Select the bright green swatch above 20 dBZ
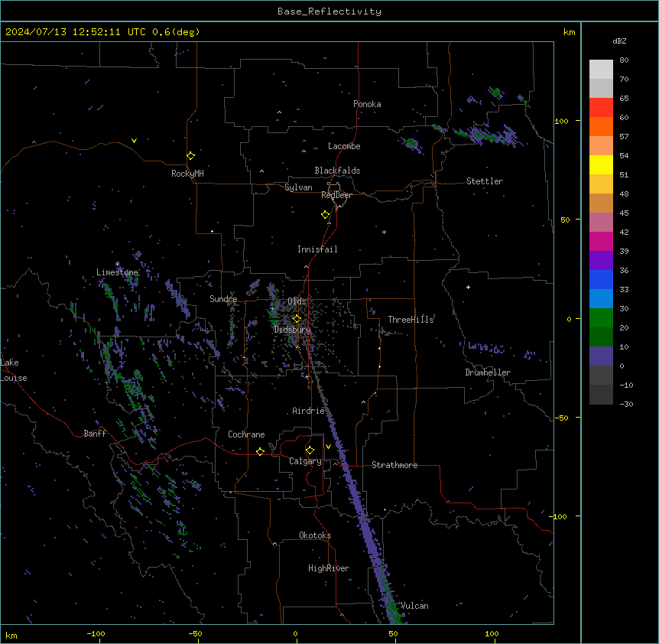The height and width of the screenshot is (644, 659). pos(601,318)
